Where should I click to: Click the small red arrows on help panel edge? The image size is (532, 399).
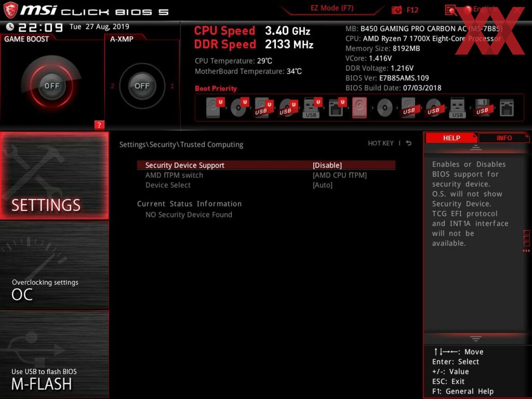[526, 251]
